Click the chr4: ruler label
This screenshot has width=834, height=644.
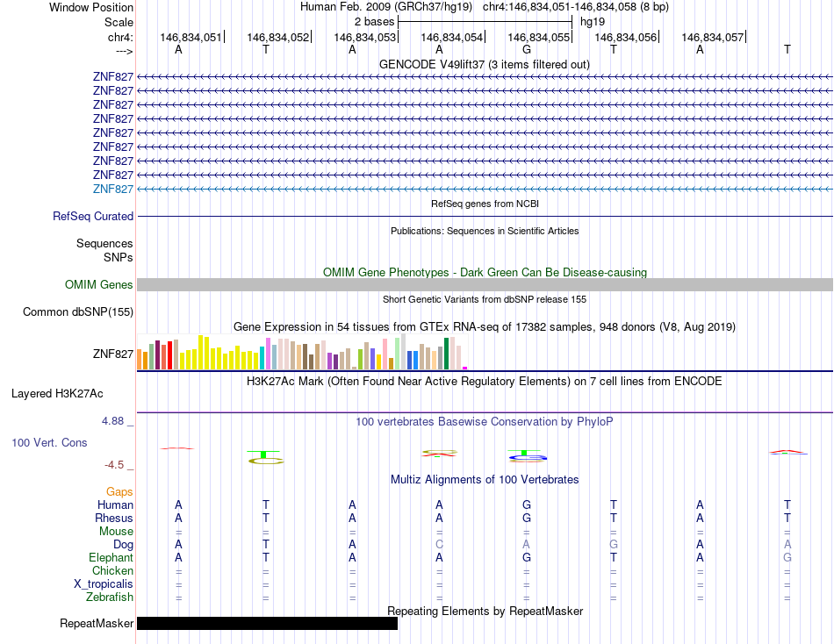[x=120, y=37]
